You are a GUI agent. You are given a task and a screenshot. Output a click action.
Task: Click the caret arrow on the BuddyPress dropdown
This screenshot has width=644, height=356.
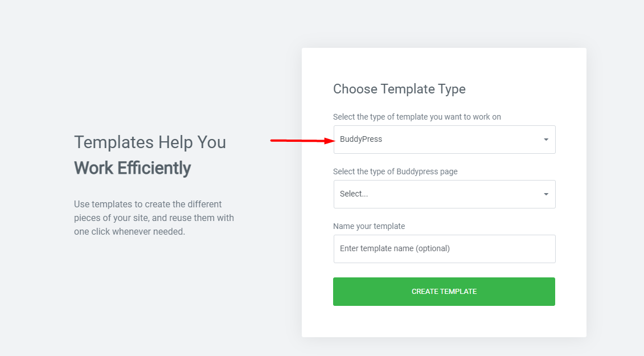545,139
